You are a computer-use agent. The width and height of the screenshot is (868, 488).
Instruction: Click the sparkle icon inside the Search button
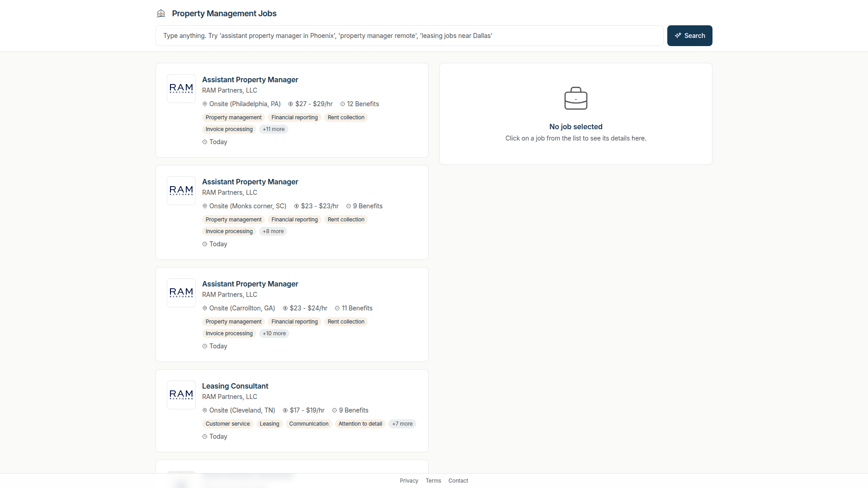point(678,35)
